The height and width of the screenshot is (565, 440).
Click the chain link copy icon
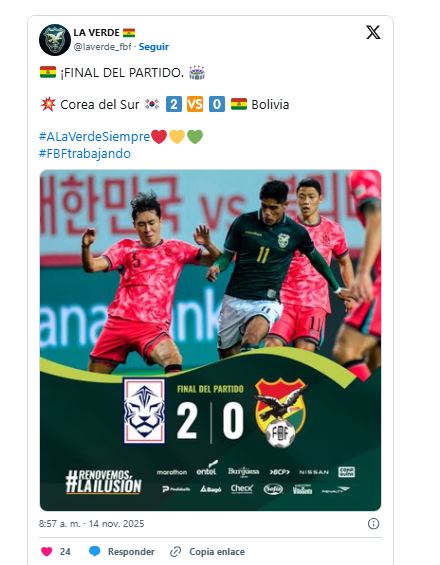point(175,552)
